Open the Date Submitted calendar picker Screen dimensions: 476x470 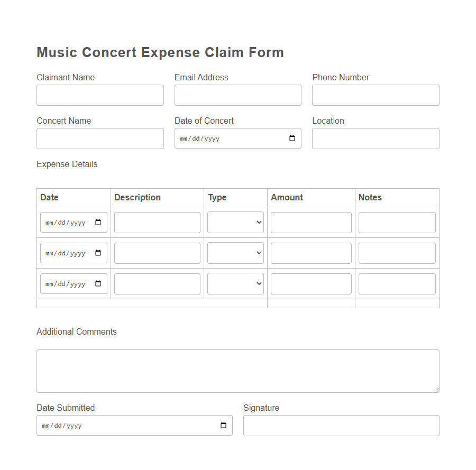pyautogui.click(x=223, y=425)
